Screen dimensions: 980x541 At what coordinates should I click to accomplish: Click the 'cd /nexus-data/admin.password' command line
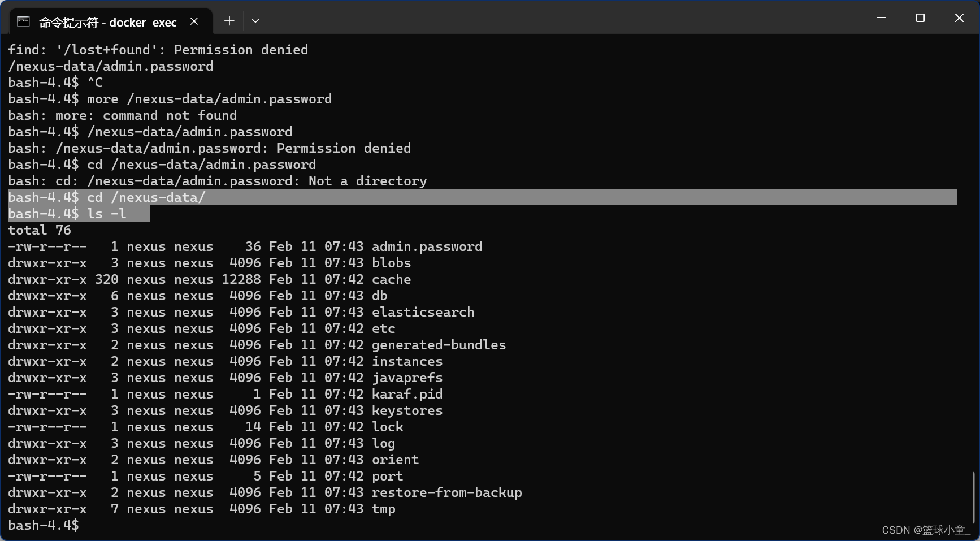point(162,165)
